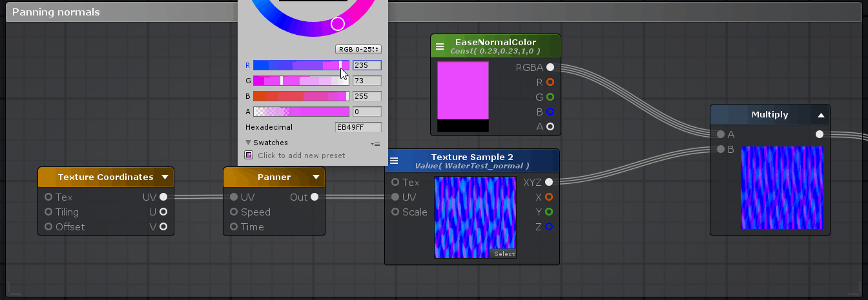Click the Texture Coordinates V output port

pyautogui.click(x=163, y=226)
